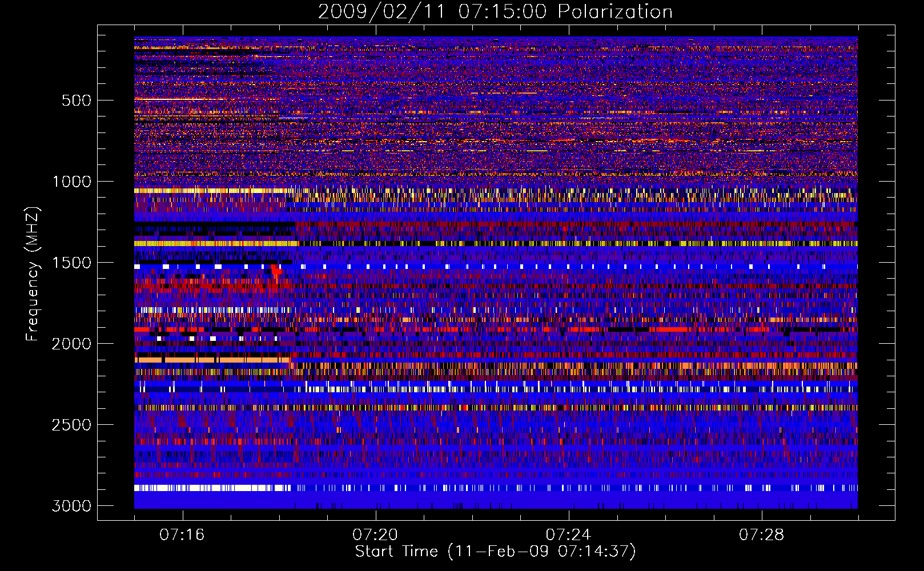The image size is (924, 571).
Task: Click the 07:16 time tick label
Action: point(182,534)
